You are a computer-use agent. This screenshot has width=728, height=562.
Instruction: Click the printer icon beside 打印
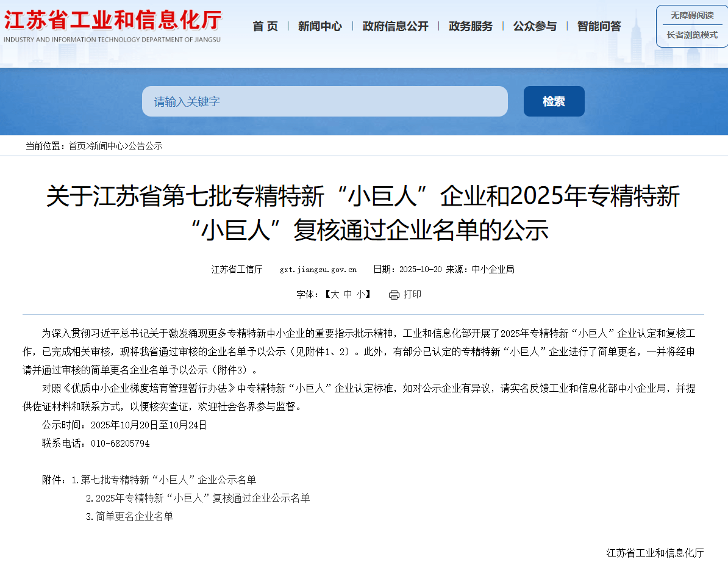(x=394, y=295)
